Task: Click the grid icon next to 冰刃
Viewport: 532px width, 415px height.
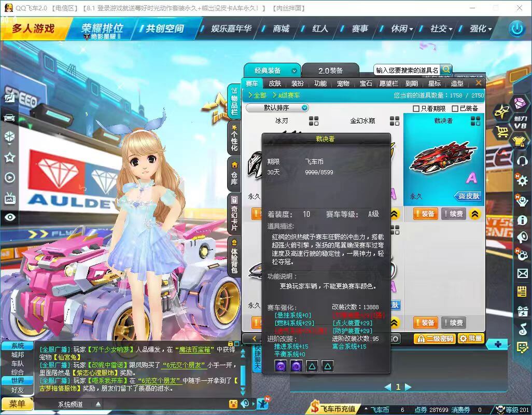Action: coord(314,121)
